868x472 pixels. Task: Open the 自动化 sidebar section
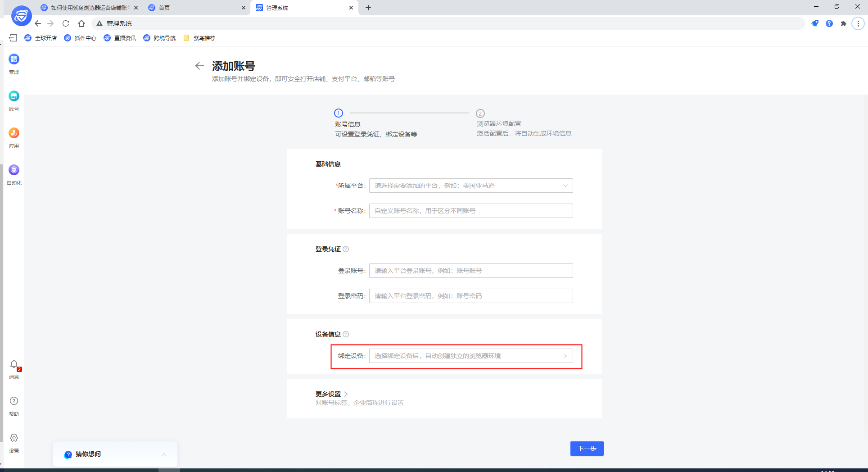click(14, 174)
